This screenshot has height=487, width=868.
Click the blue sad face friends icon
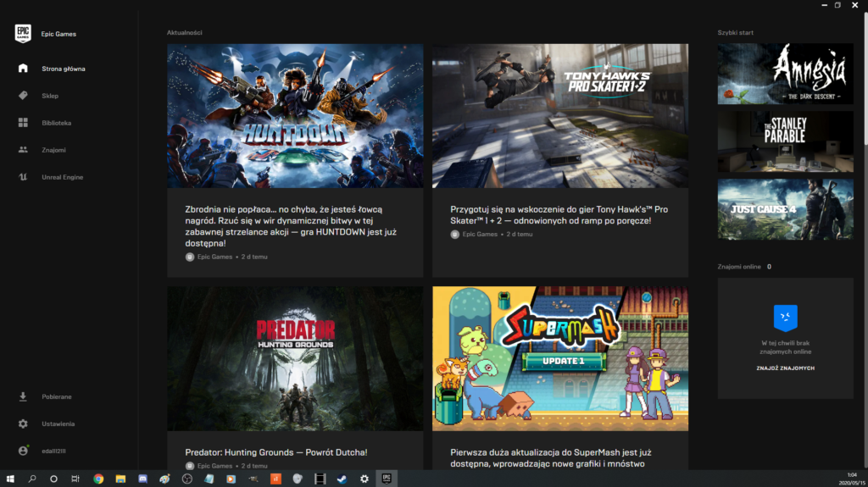click(x=785, y=317)
